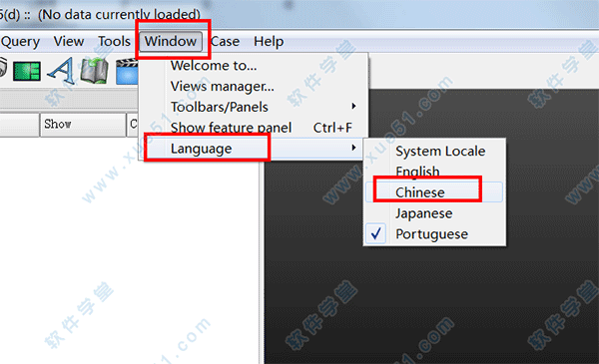Select System Locale language

point(434,152)
